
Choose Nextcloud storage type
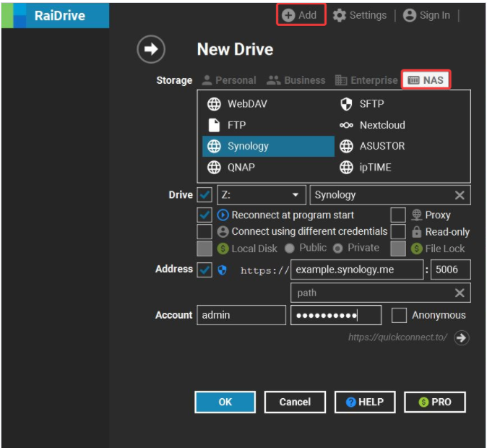click(x=372, y=125)
